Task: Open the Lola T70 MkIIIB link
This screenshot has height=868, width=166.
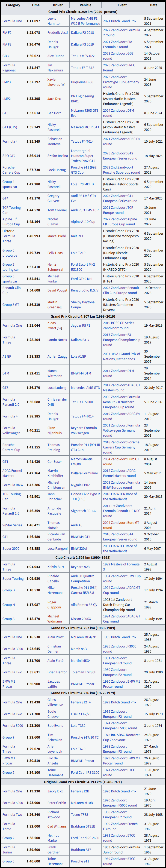Action: point(82,184)
